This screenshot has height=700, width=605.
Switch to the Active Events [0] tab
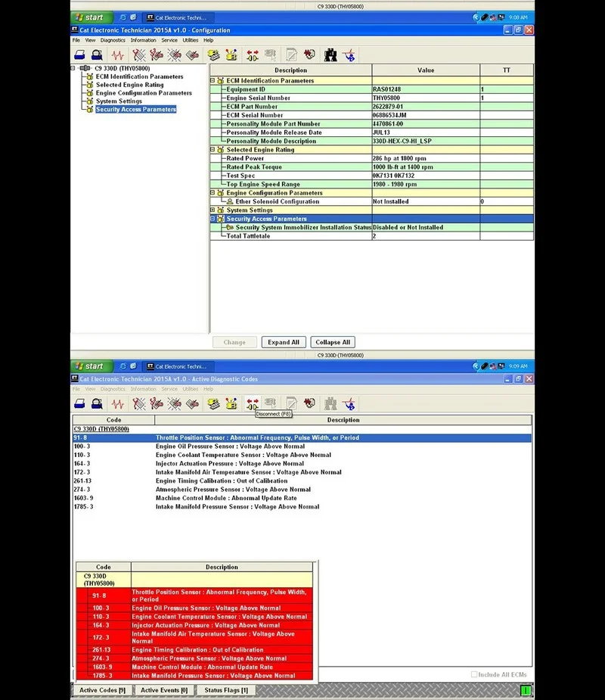(164, 689)
